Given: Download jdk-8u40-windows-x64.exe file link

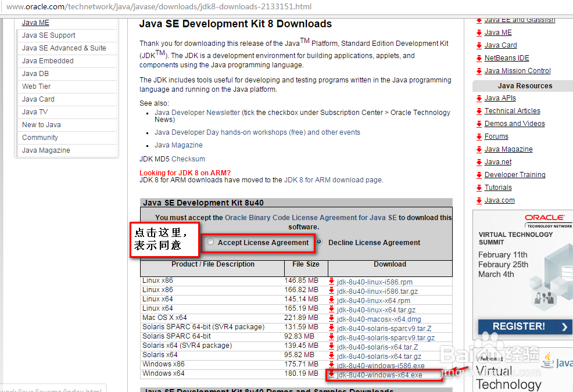Looking at the screenshot, I should point(379,375).
